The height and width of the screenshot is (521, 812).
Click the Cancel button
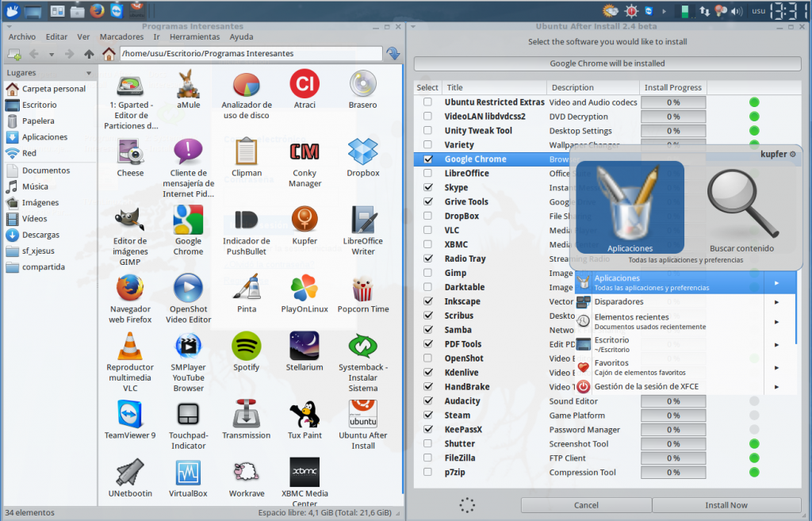point(586,505)
